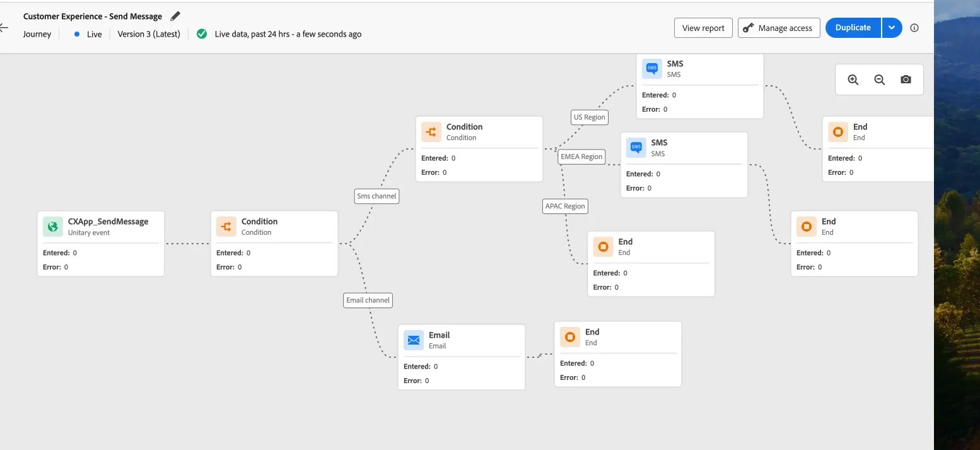Click the green live data checkmark
This screenshot has height=450, width=980.
[202, 34]
